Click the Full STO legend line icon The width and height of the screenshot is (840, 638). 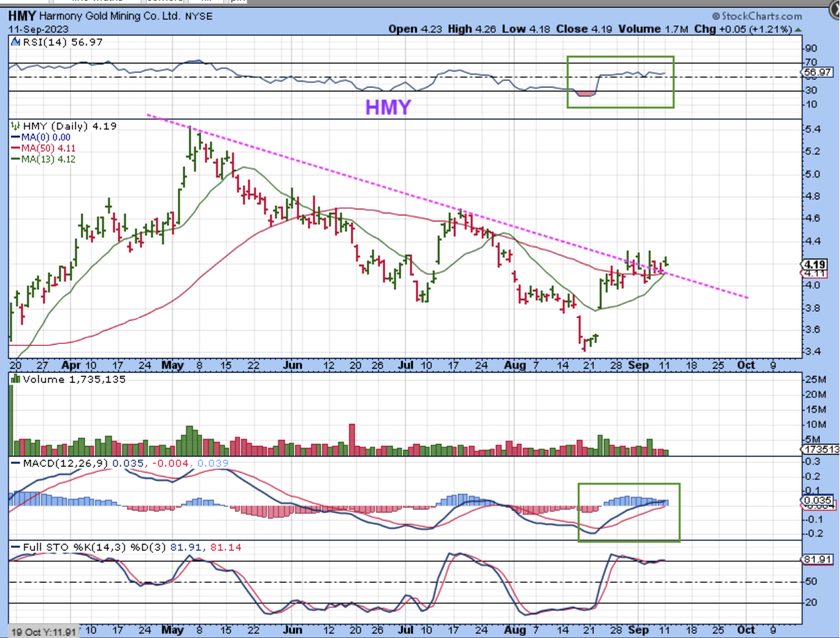pyautogui.click(x=16, y=547)
